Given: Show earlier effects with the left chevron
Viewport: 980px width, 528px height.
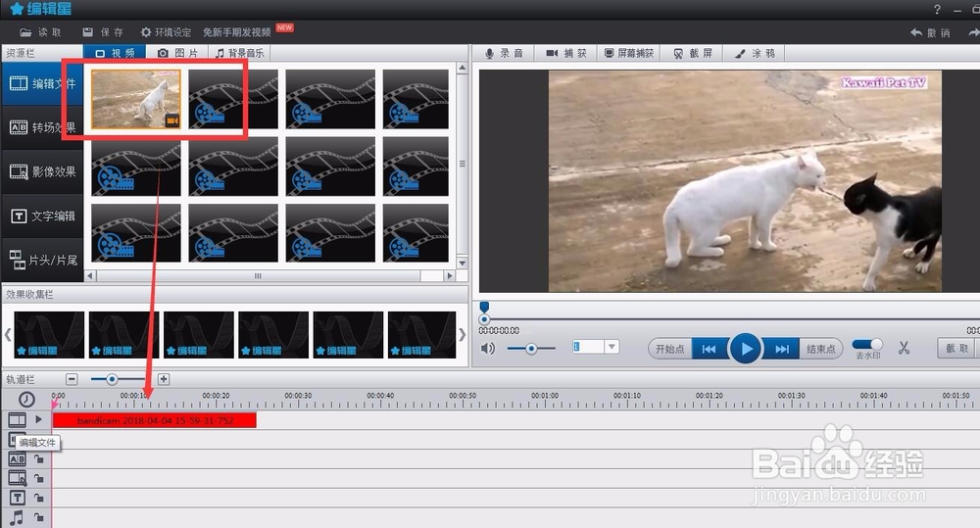Looking at the screenshot, I should coord(8,335).
